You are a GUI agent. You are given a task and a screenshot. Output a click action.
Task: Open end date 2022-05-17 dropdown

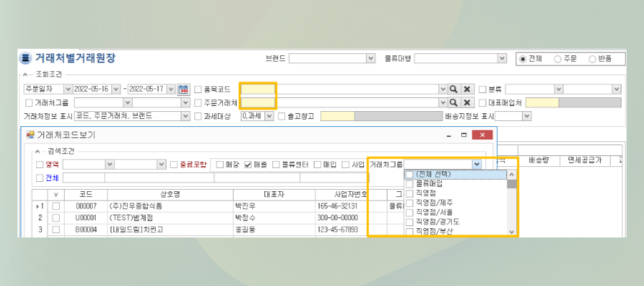[x=171, y=89]
